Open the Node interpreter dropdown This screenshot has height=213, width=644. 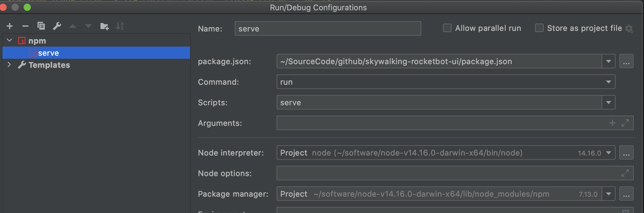(609, 153)
